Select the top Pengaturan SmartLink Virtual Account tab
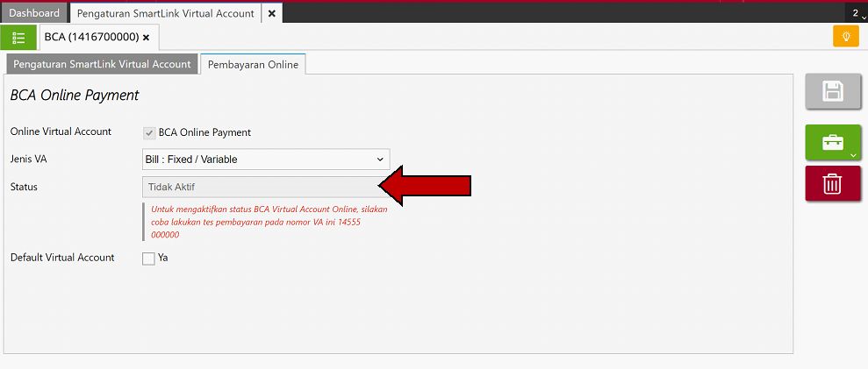868x369 pixels. (x=166, y=13)
